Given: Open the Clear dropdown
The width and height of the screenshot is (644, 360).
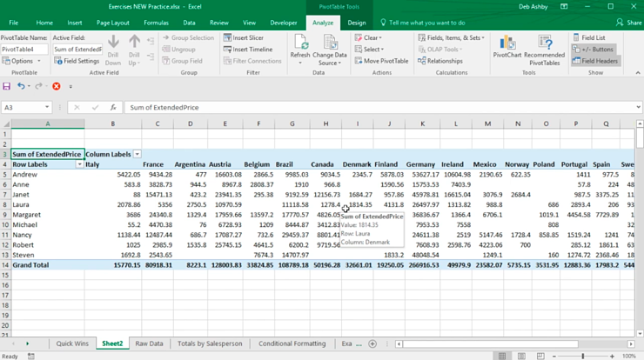Looking at the screenshot, I should [368, 37].
